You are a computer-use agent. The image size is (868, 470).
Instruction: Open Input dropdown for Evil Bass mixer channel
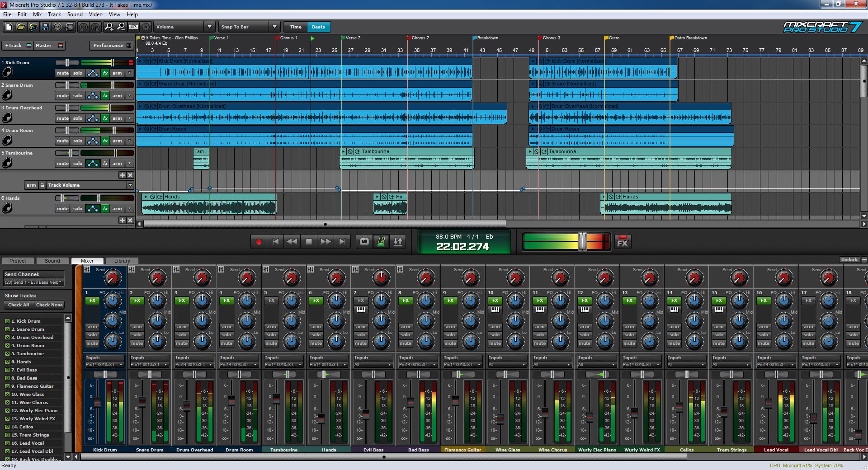click(373, 365)
